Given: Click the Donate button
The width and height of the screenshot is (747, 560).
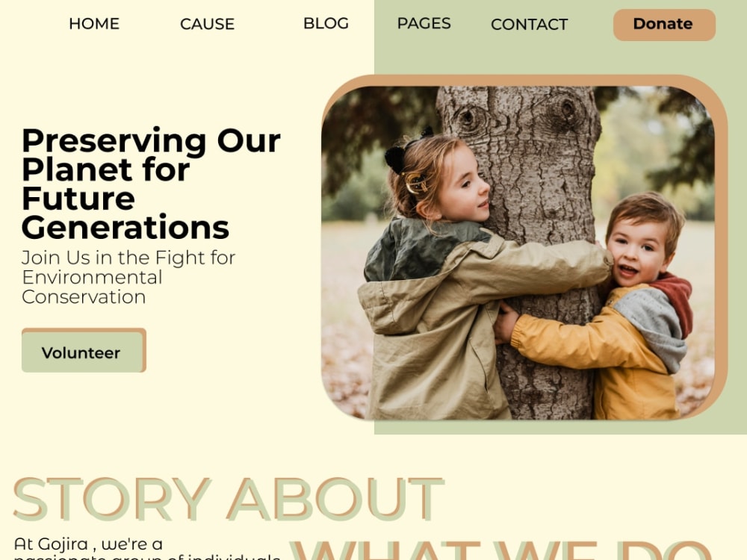Looking at the screenshot, I should click(x=664, y=25).
